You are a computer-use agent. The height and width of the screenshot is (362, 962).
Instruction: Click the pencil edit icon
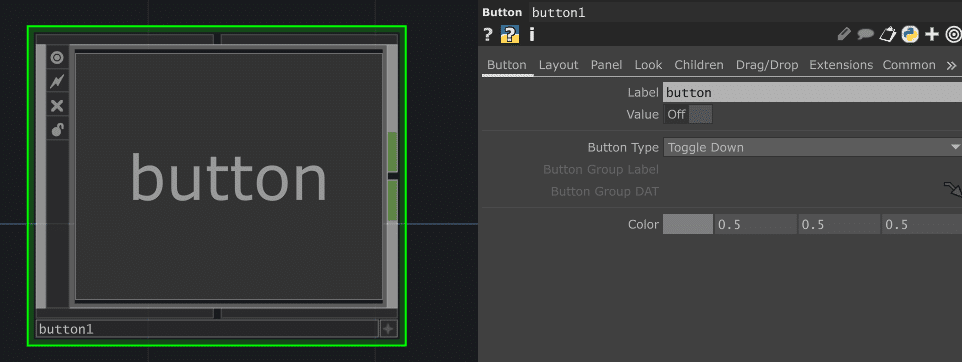click(x=844, y=34)
